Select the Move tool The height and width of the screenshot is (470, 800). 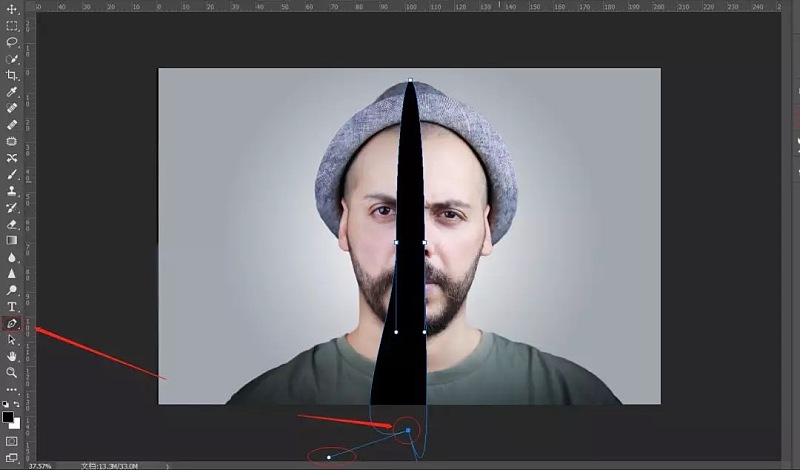tap(11, 10)
